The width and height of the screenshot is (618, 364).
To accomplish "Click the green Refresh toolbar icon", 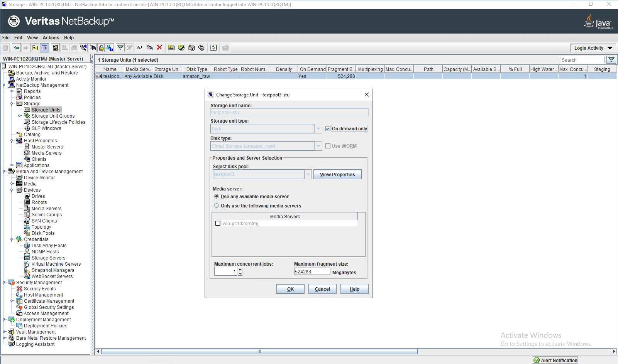I will point(213,48).
